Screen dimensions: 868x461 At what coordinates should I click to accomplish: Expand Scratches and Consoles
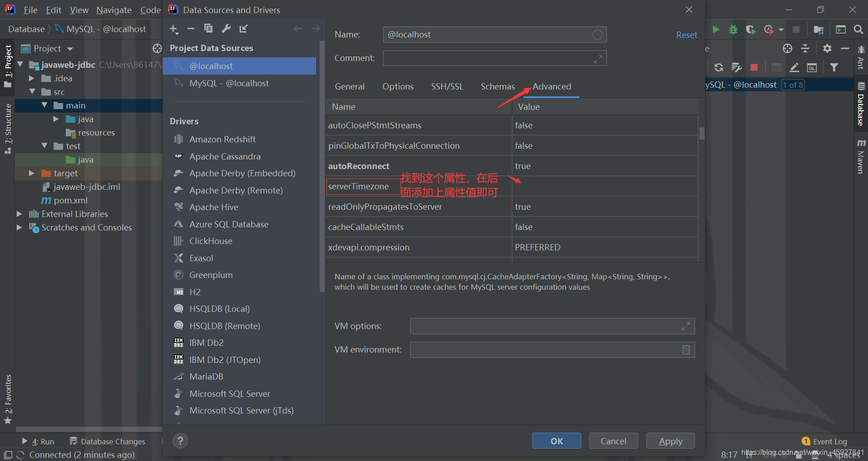[x=19, y=227]
